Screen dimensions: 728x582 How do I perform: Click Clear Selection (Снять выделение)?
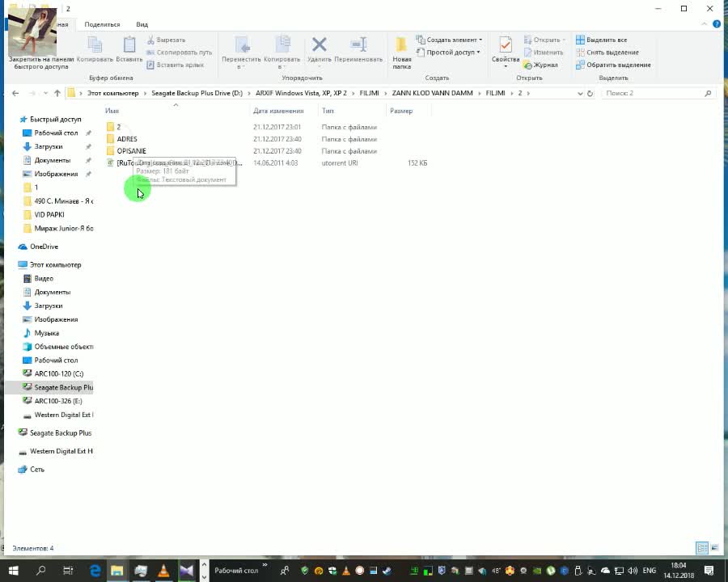click(x=607, y=53)
